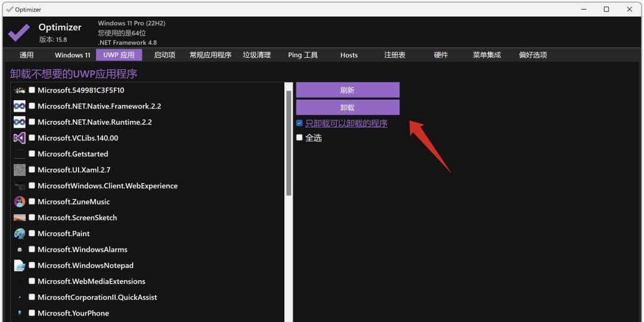Check the Microsoft.UI.Xaml.2.7 checkbox
This screenshot has width=644, height=322.
(x=32, y=169)
